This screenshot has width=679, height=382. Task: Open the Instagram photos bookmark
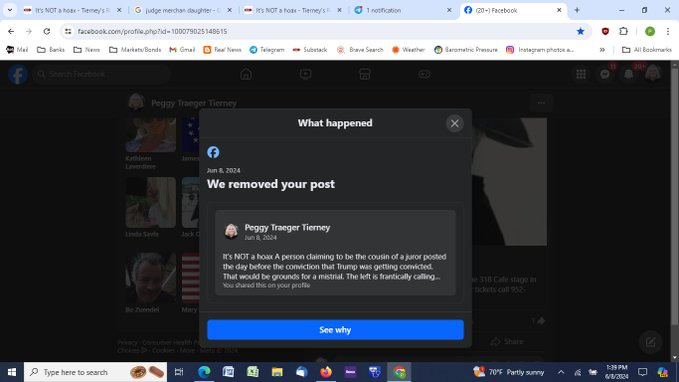(x=540, y=50)
